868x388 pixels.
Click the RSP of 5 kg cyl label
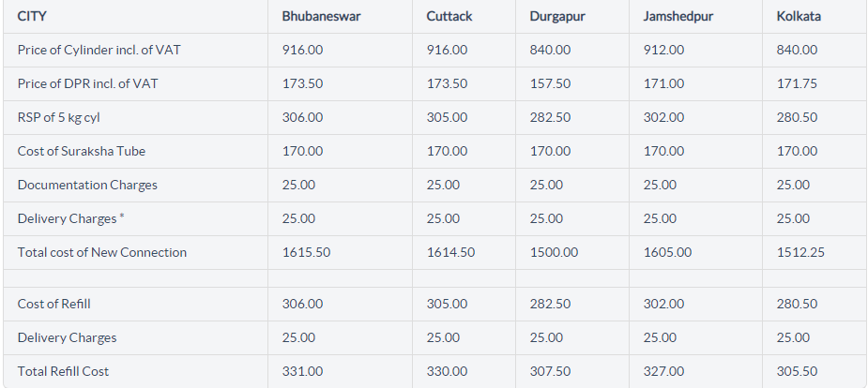pyautogui.click(x=59, y=118)
